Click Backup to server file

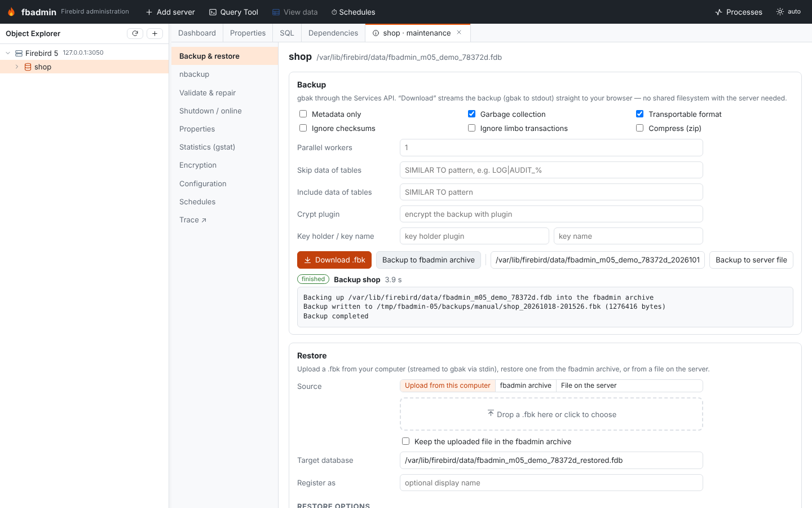tap(751, 260)
